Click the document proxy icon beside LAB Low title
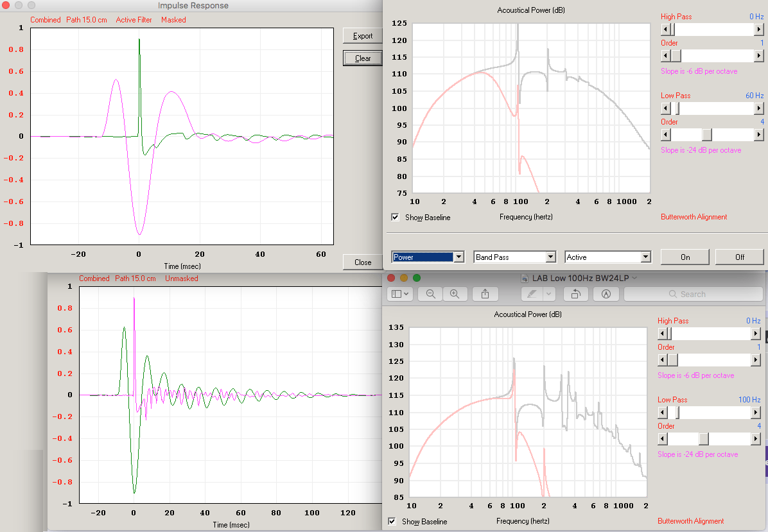 pyautogui.click(x=524, y=278)
